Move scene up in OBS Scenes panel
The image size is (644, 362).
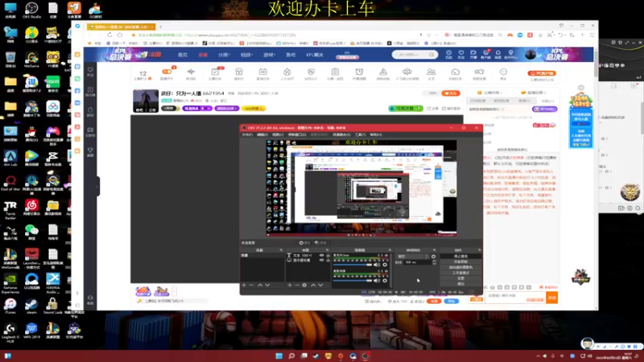tap(260, 285)
